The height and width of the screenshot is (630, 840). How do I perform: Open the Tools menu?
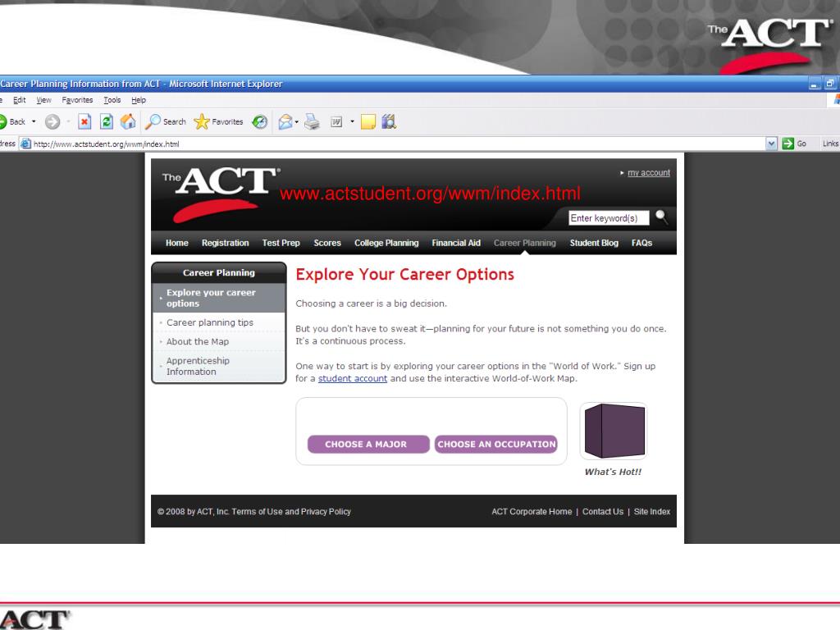pyautogui.click(x=112, y=100)
